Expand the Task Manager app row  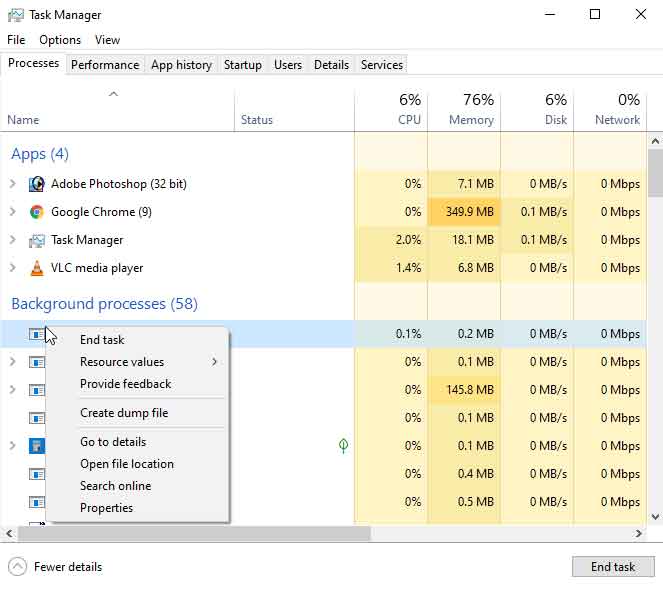(13, 240)
